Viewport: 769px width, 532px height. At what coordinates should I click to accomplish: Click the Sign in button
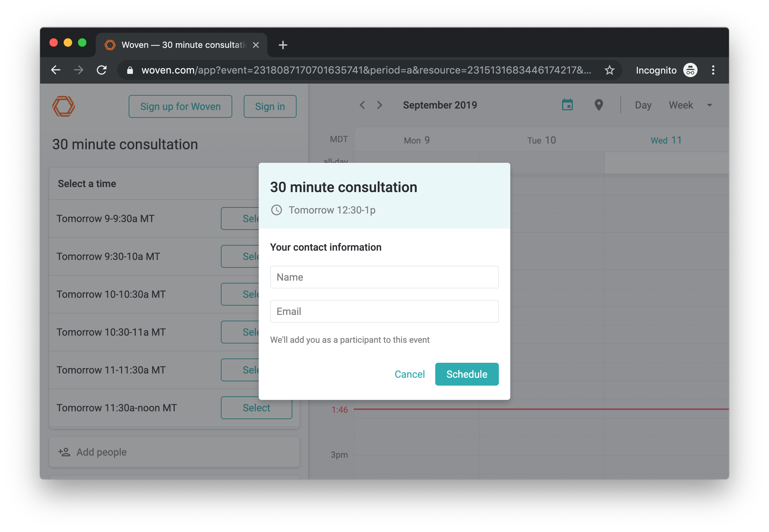pyautogui.click(x=270, y=106)
